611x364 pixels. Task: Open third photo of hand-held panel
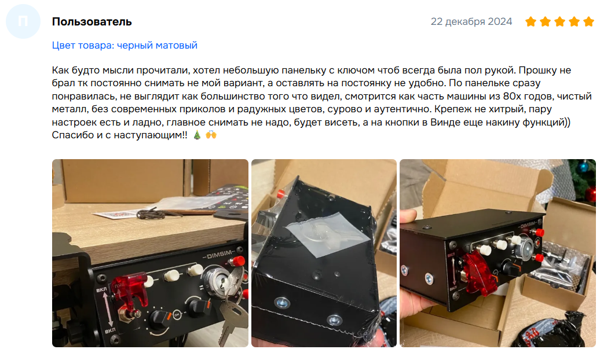497,253
